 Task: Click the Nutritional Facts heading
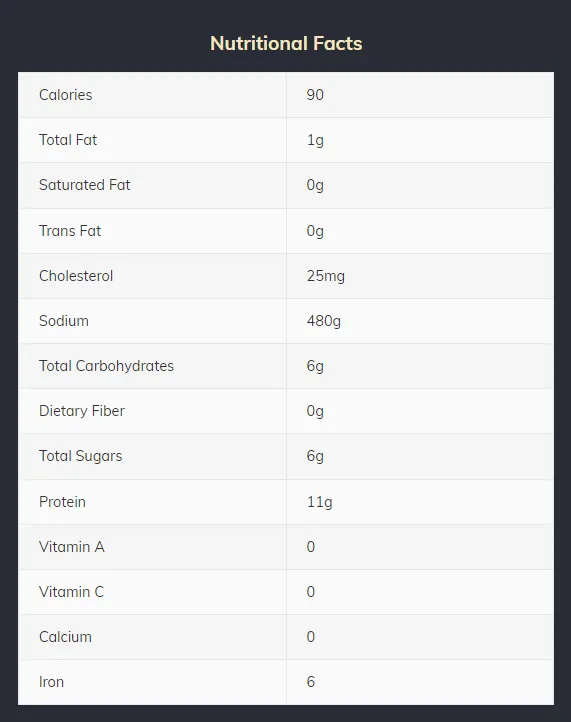(286, 43)
